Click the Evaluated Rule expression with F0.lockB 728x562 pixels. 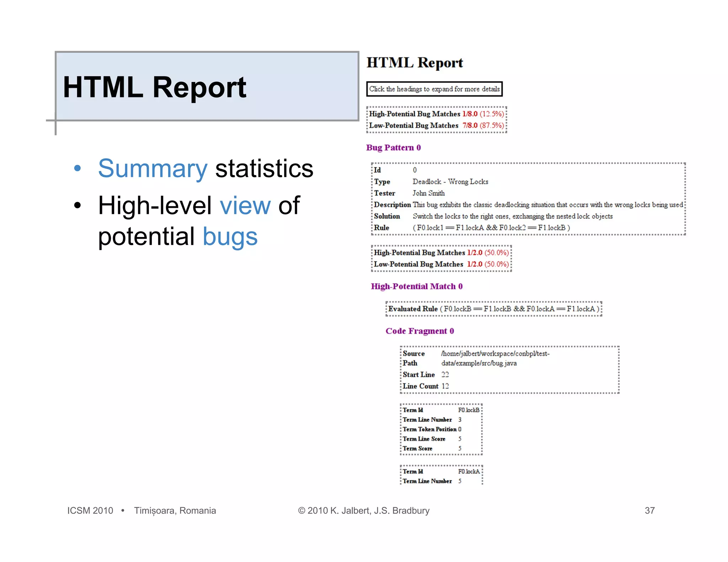519,309
